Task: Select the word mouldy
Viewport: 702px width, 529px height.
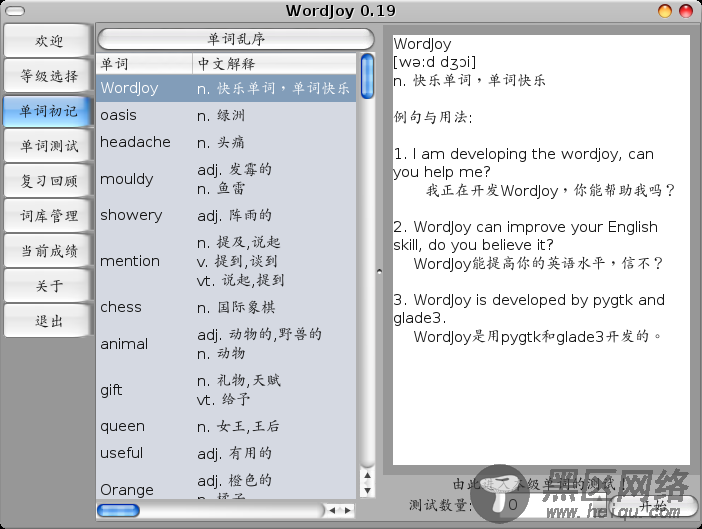Action: pos(127,179)
